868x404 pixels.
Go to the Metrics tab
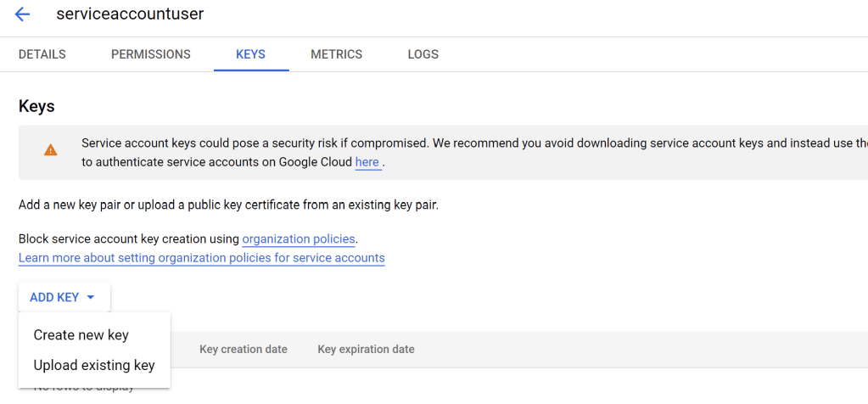336,54
